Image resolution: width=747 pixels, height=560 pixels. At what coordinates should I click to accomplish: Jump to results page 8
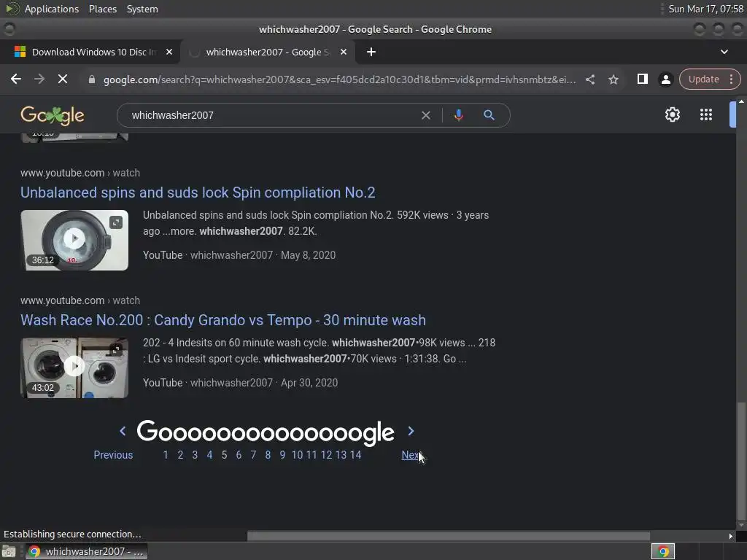click(268, 455)
